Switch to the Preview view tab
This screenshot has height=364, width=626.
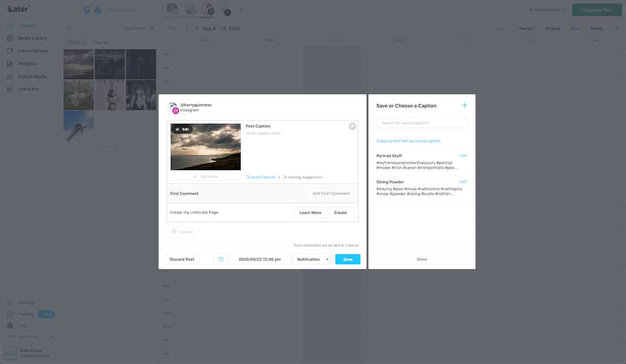point(553,29)
